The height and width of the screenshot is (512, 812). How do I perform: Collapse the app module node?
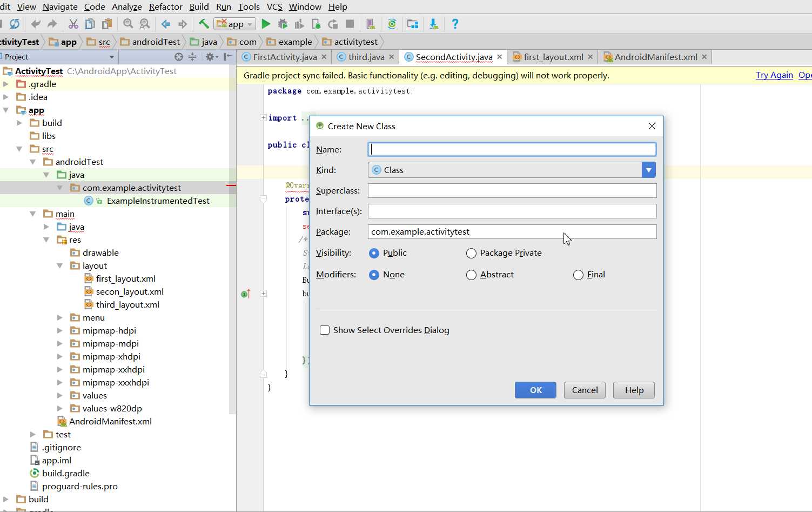(6, 110)
